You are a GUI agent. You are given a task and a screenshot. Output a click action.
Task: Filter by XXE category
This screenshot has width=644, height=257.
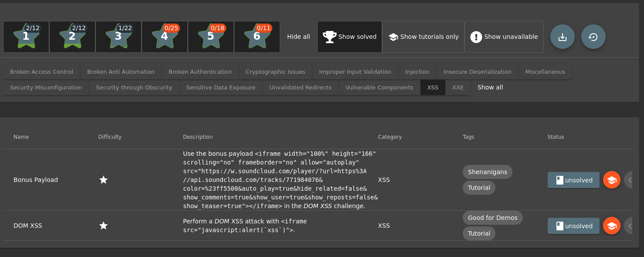(x=458, y=87)
